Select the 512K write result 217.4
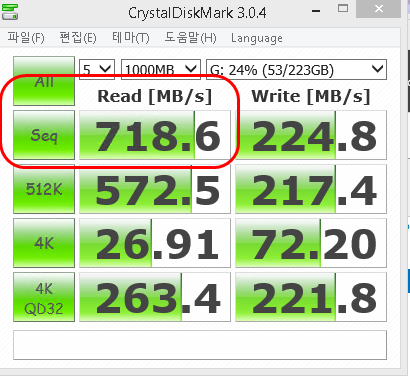 tap(311, 189)
